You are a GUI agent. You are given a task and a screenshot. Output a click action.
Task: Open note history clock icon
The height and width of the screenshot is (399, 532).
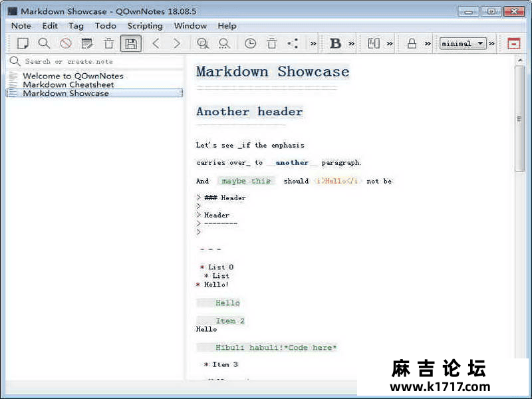(x=250, y=43)
